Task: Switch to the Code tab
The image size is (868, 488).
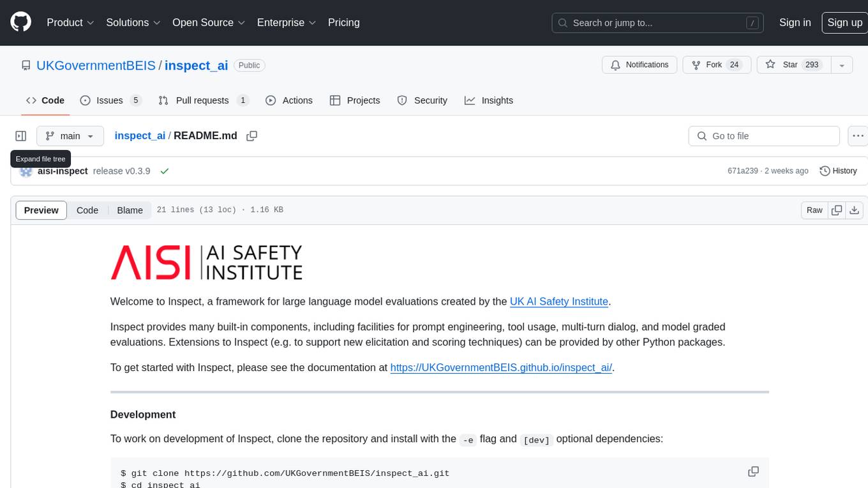Action: click(45, 100)
